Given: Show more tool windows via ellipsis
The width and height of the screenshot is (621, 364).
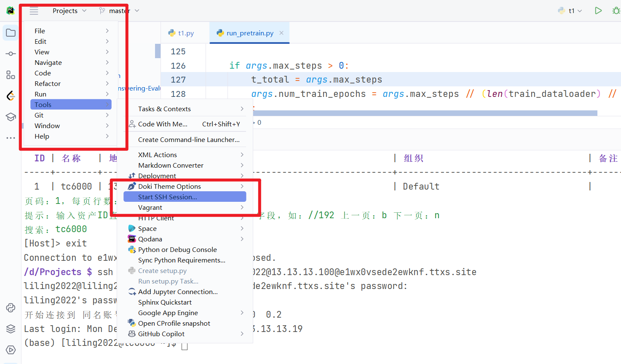Looking at the screenshot, I should pyautogui.click(x=11, y=138).
